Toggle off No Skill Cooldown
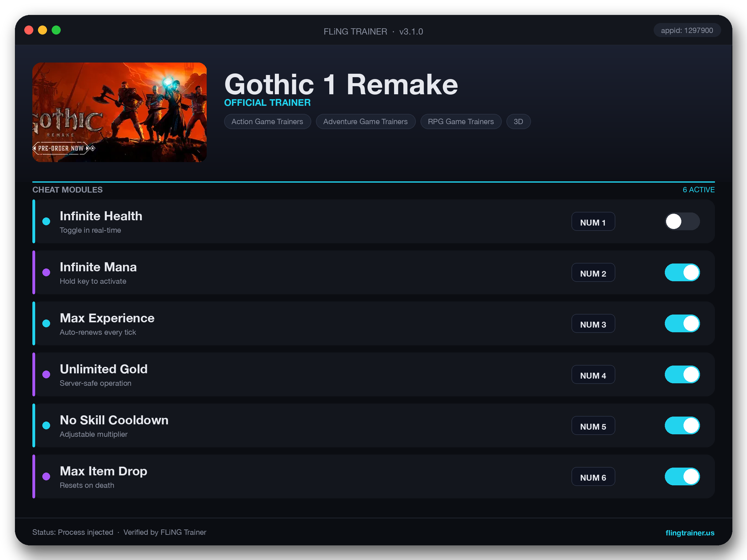The image size is (747, 560). 682,425
